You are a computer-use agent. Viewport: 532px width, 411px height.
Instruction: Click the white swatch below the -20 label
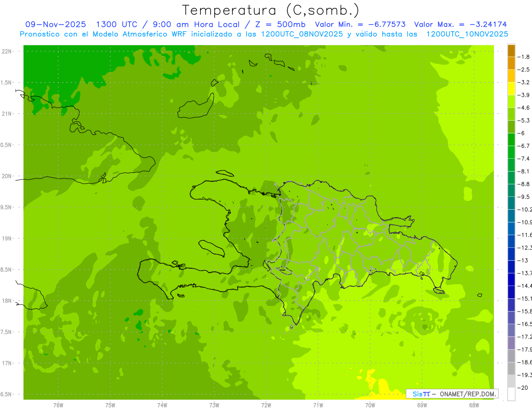tap(511, 394)
